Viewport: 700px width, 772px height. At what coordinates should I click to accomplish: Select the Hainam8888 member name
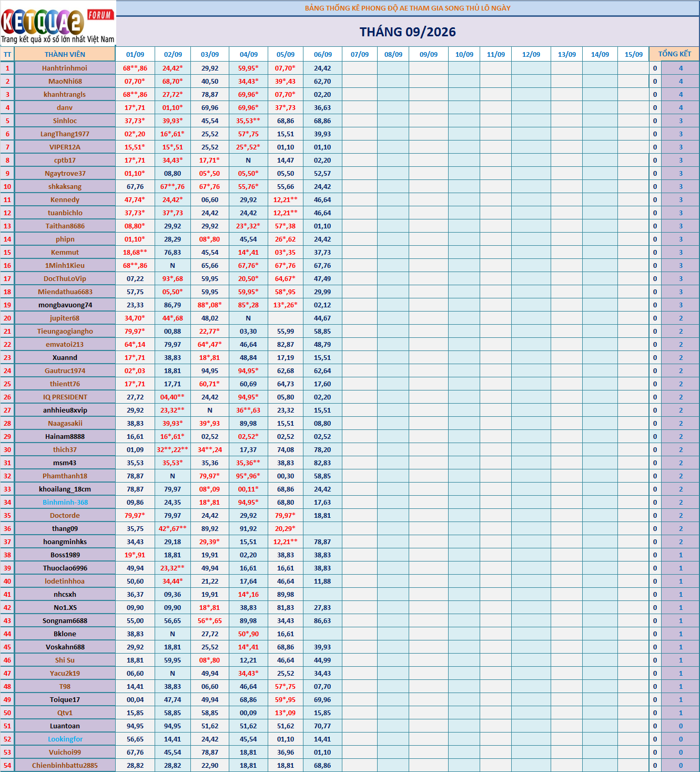65,436
